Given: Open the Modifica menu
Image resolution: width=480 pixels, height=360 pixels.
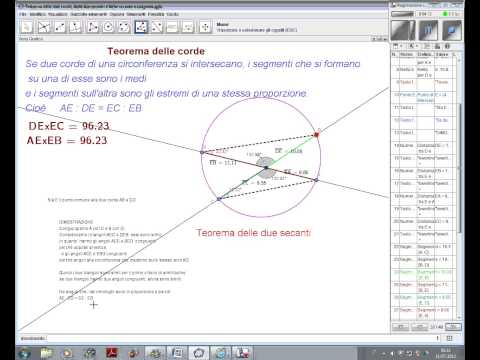Looking at the screenshot, I should (37, 14).
